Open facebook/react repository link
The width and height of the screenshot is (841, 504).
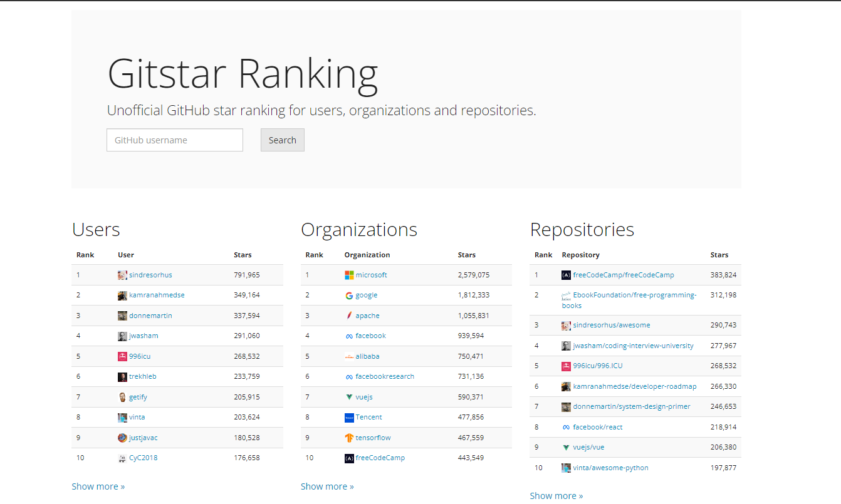coord(598,427)
